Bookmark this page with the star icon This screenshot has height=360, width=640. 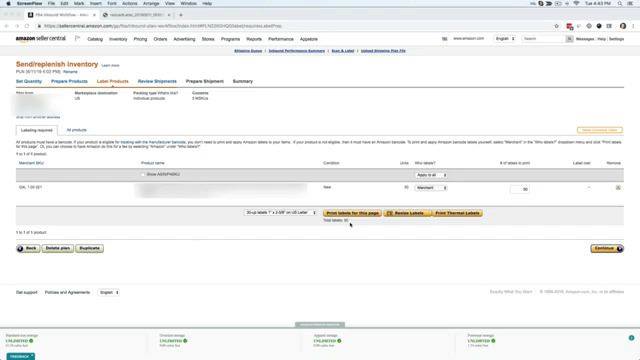tap(556, 26)
